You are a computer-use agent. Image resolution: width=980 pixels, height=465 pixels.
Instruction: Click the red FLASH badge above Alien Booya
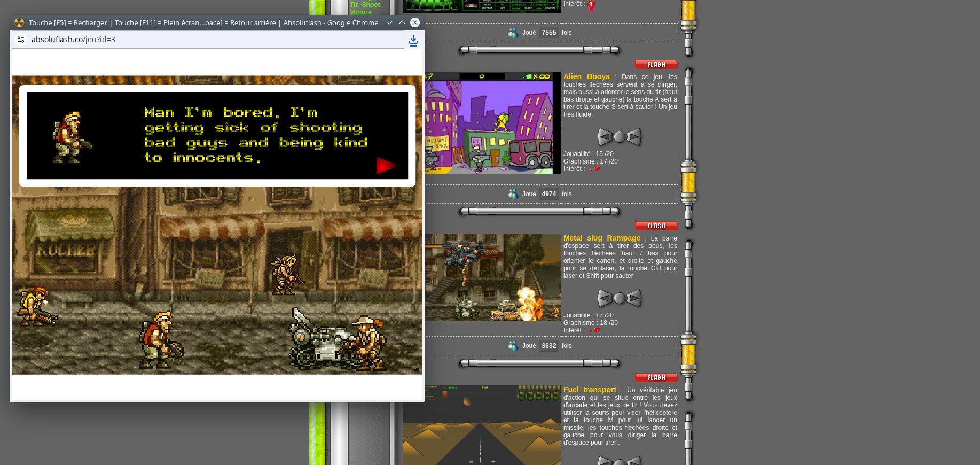coord(656,65)
